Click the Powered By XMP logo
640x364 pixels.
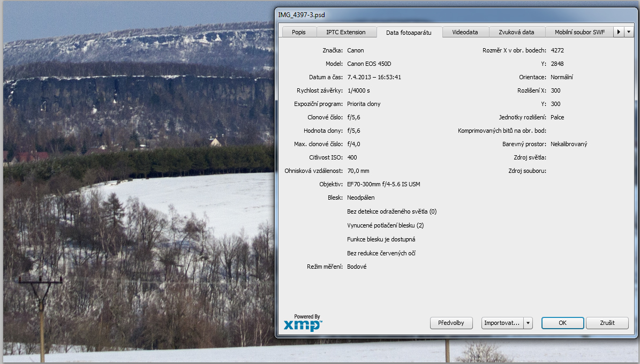[303, 323]
